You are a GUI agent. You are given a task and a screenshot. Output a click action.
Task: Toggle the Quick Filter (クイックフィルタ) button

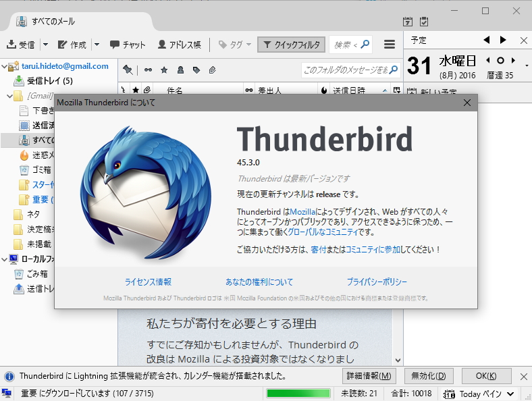point(292,45)
